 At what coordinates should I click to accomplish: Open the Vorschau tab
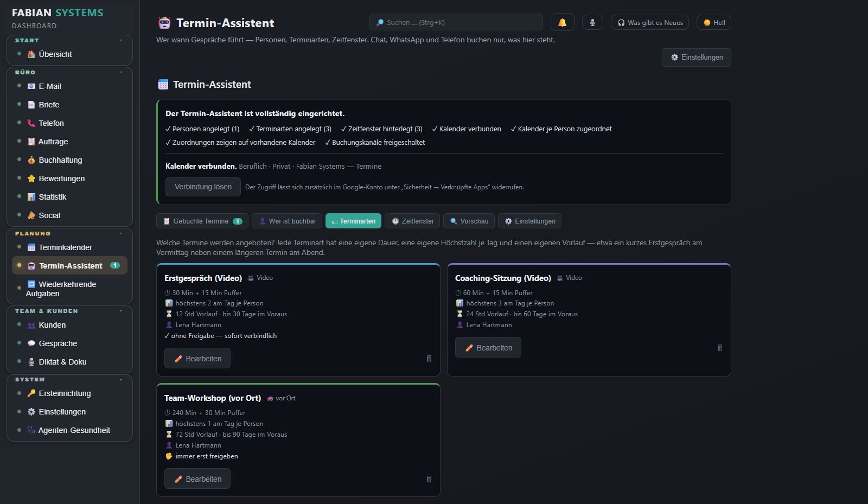(x=469, y=221)
